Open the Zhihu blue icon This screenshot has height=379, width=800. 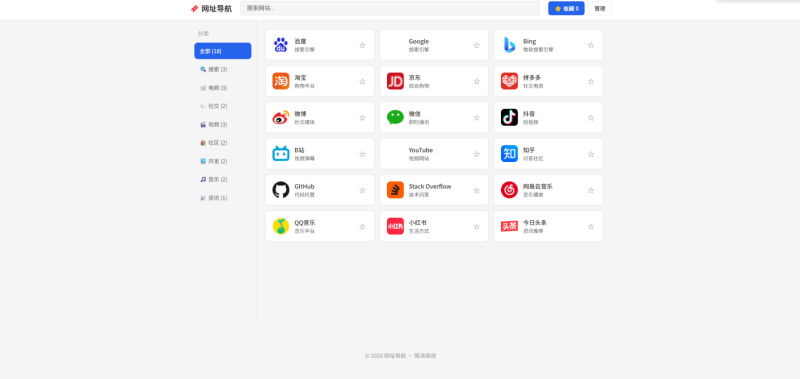click(509, 154)
